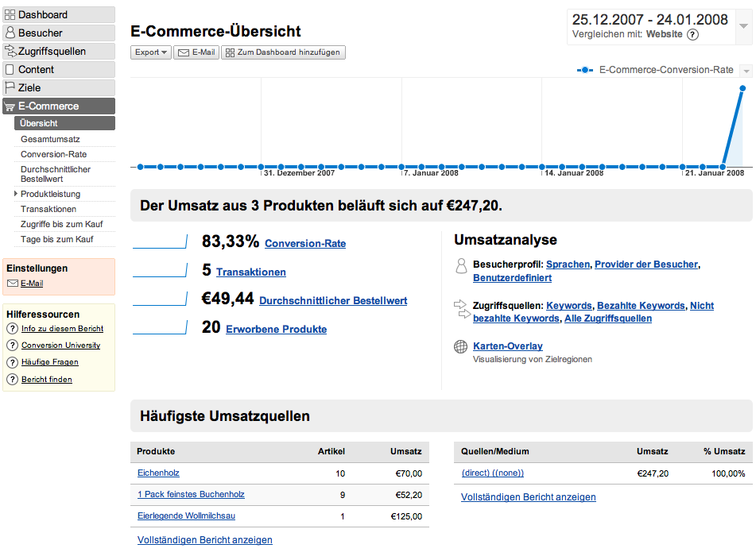
Task: Click the Durchschnittlicher Bestellwert link
Action: 333,301
